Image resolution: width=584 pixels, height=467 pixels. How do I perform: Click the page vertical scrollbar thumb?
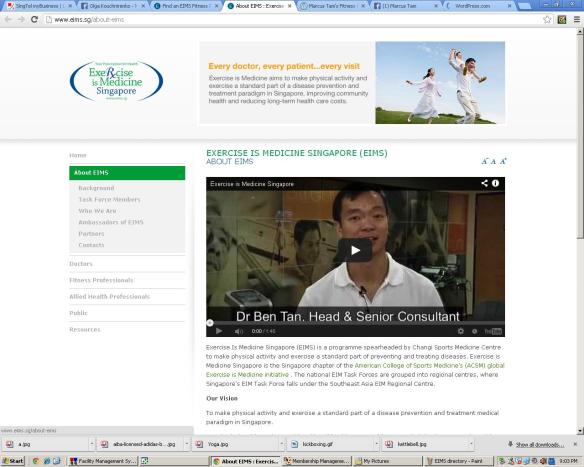pyautogui.click(x=580, y=137)
